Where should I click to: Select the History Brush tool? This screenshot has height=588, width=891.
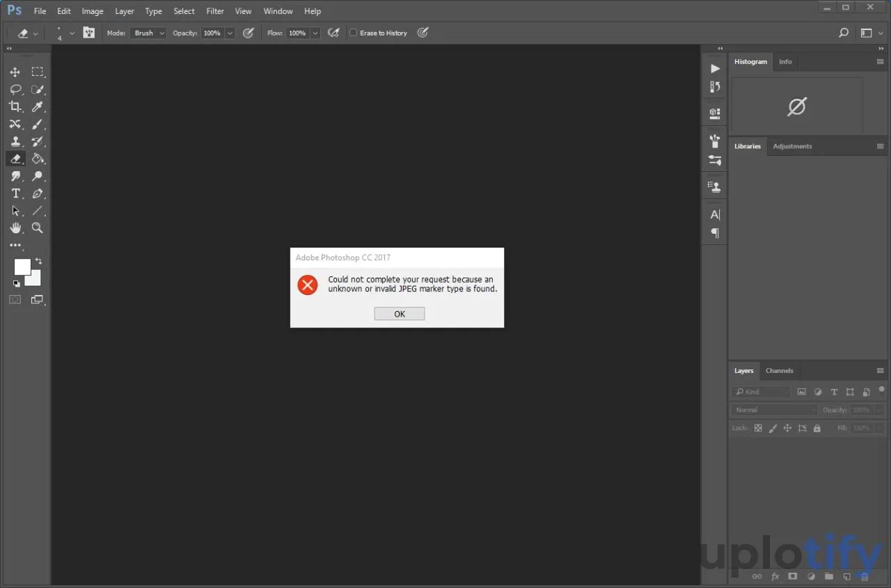click(x=38, y=141)
